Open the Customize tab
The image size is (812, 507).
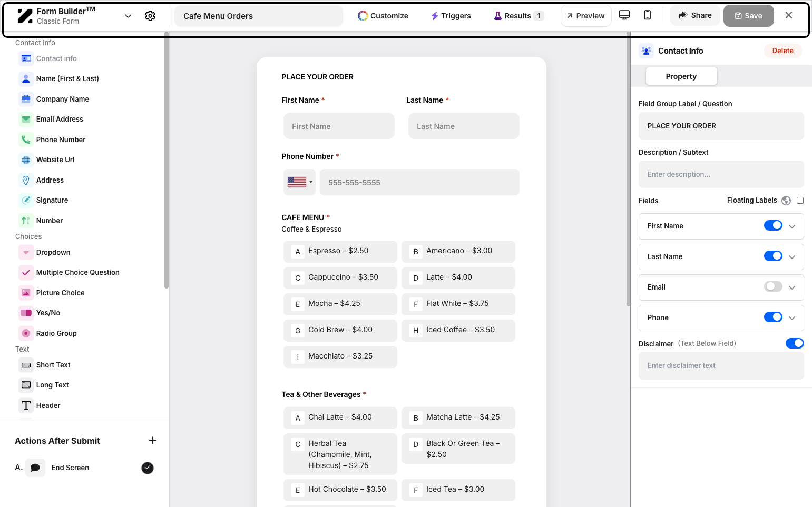383,16
